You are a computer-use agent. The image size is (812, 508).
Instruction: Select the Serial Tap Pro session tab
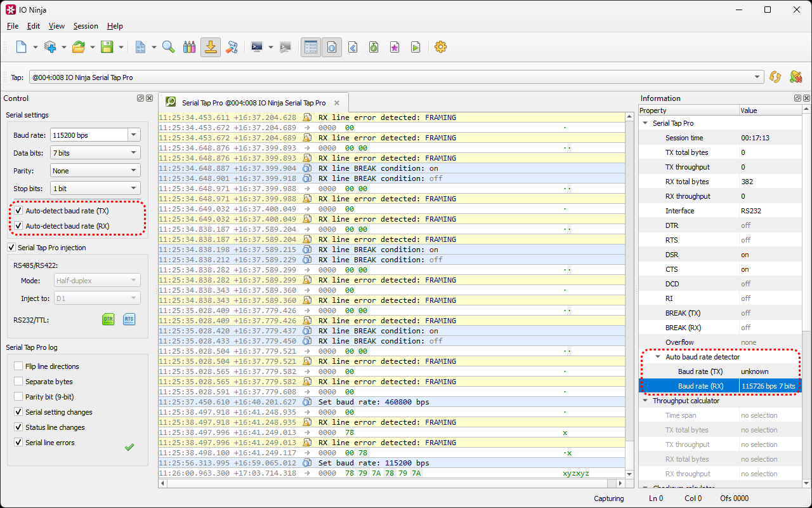click(x=253, y=103)
